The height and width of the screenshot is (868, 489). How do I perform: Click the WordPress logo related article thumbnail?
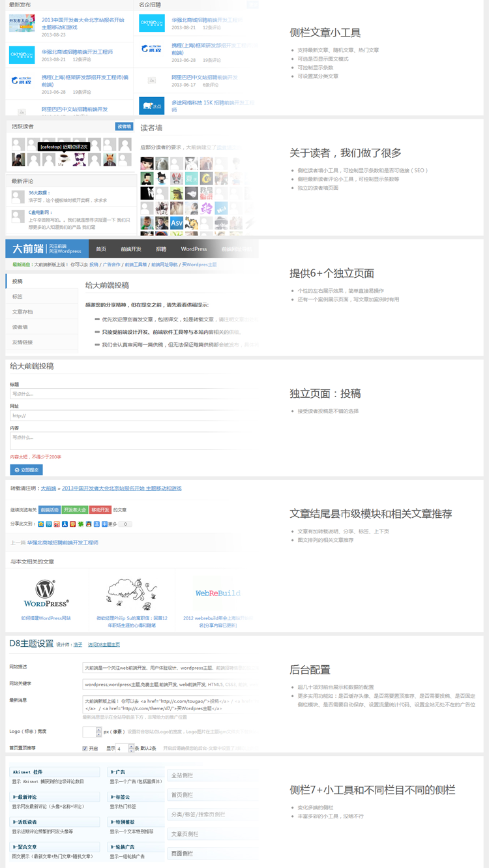[46, 593]
